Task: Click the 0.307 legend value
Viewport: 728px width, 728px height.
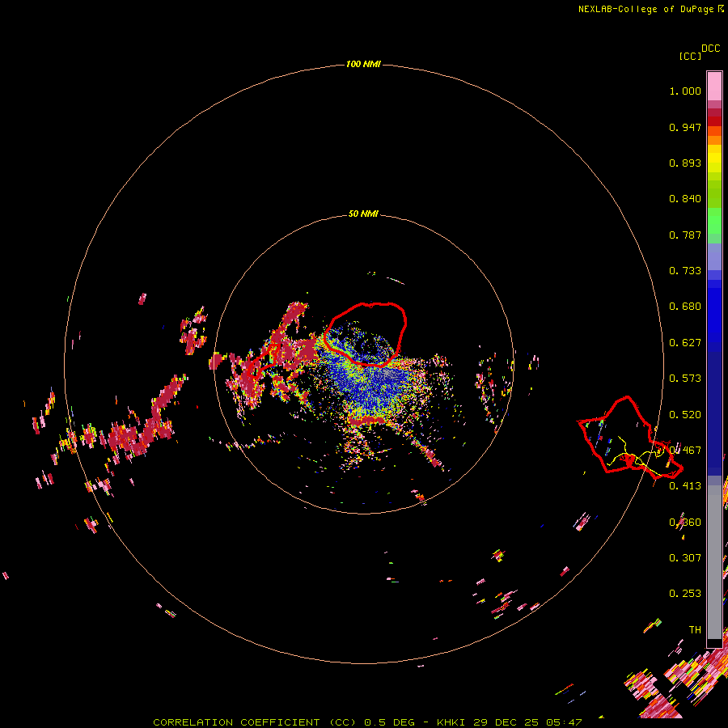Action: click(685, 558)
